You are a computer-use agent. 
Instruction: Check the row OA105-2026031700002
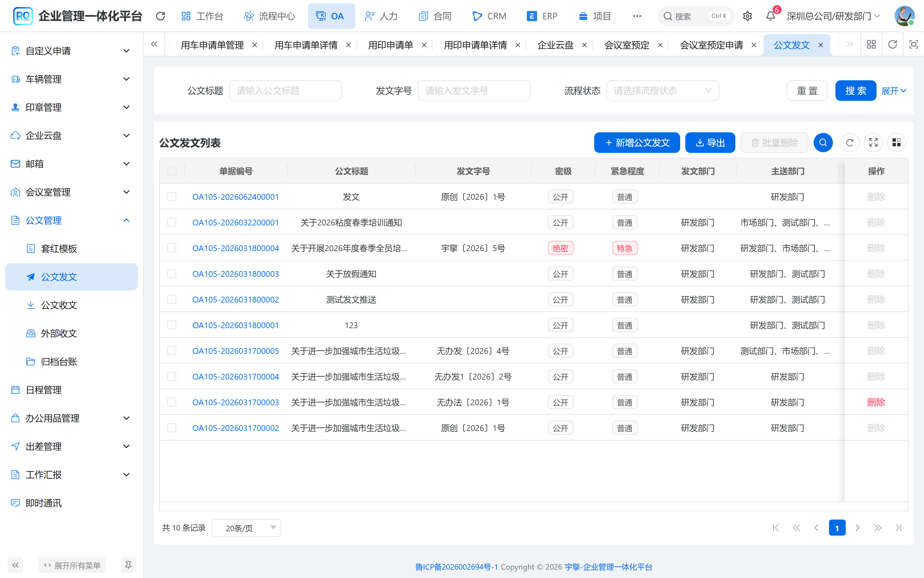click(x=172, y=428)
